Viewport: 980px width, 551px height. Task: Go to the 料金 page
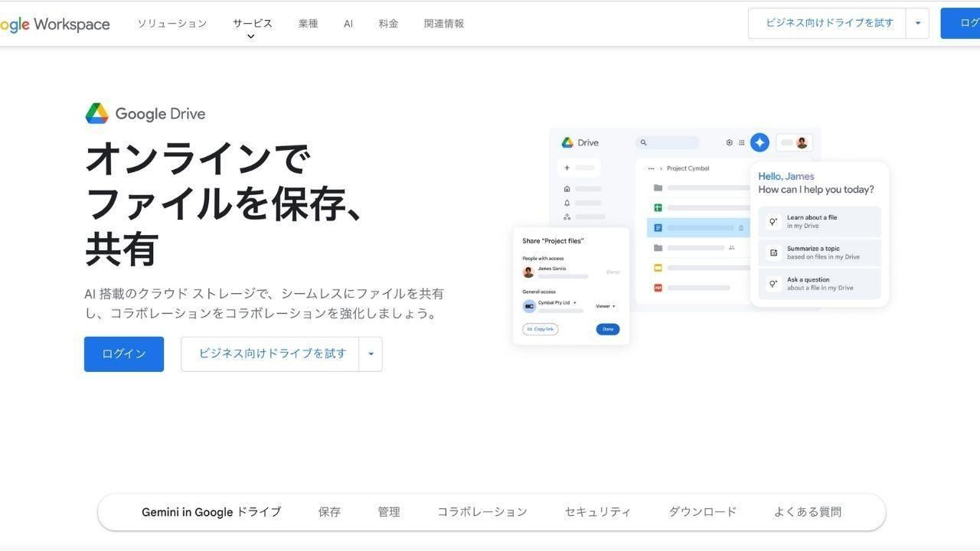388,24
